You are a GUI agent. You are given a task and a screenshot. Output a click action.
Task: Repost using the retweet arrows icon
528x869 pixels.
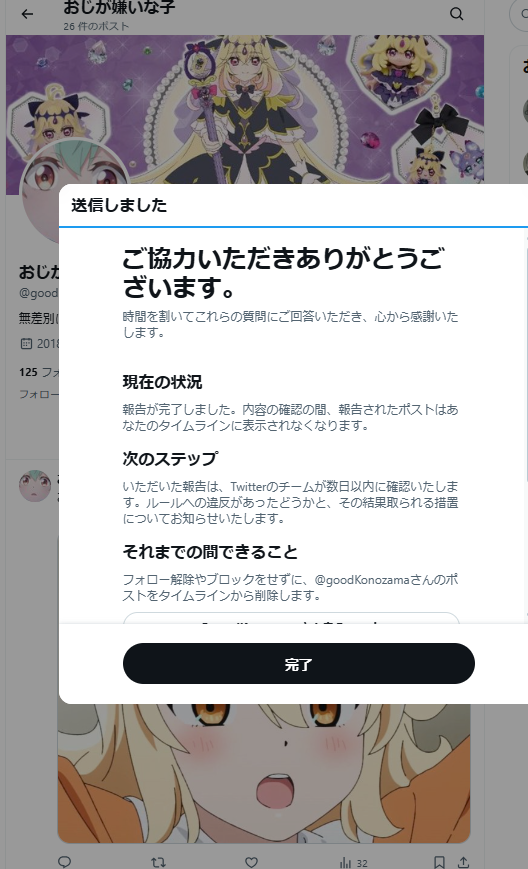(158, 862)
